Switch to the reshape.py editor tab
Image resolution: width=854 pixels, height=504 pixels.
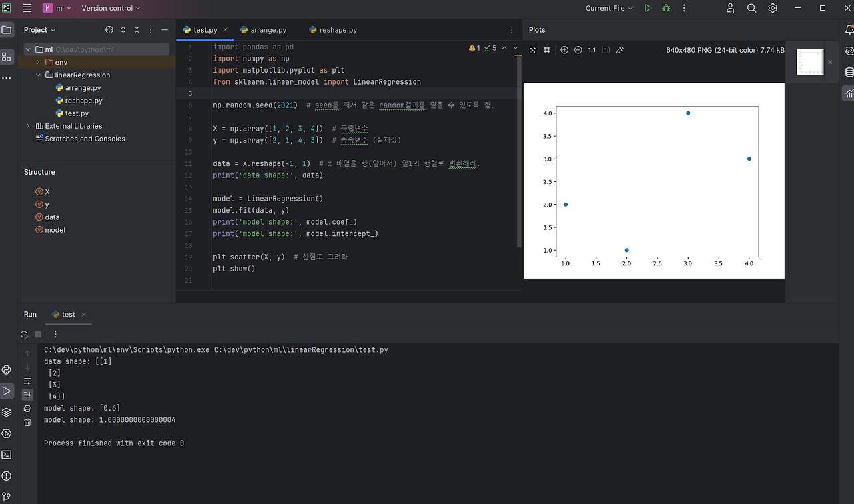point(338,30)
